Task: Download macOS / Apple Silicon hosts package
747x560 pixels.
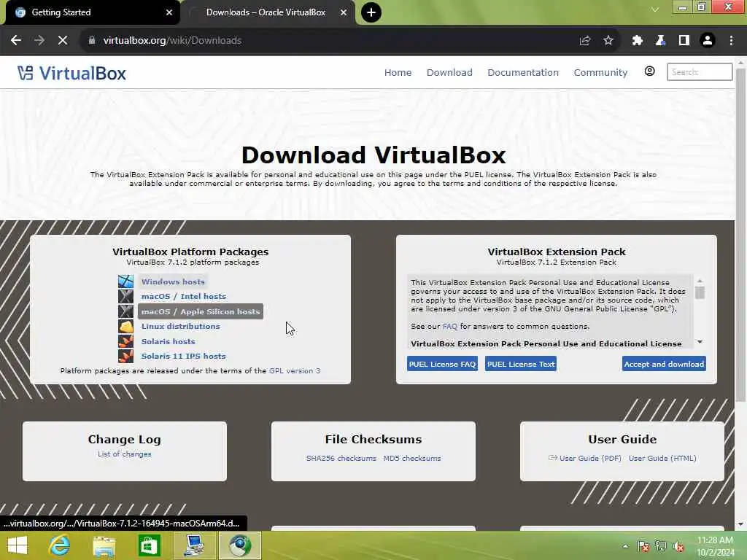Action: point(201,311)
